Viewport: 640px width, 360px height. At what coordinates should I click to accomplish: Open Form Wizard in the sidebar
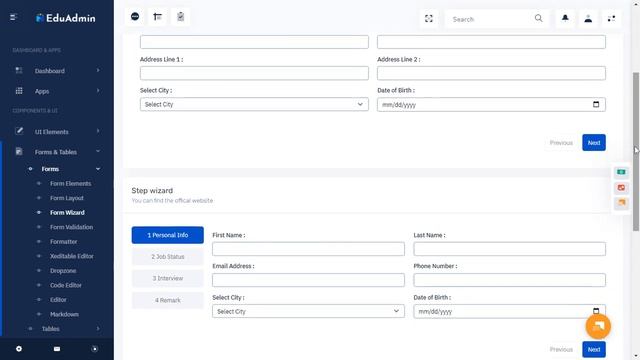click(x=67, y=213)
